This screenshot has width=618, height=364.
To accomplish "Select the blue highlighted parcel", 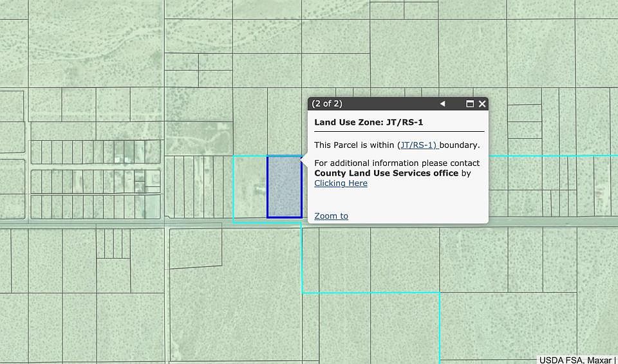I will [x=284, y=187].
